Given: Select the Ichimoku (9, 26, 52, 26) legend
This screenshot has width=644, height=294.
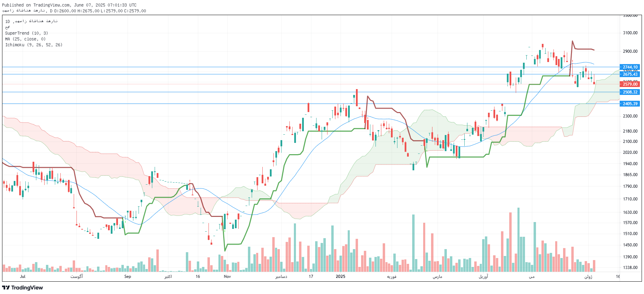Looking at the screenshot, I should tap(34, 45).
